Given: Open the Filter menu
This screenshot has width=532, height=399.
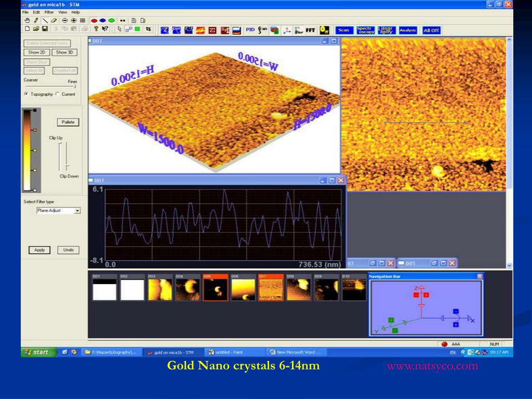Looking at the screenshot, I should tap(49, 12).
